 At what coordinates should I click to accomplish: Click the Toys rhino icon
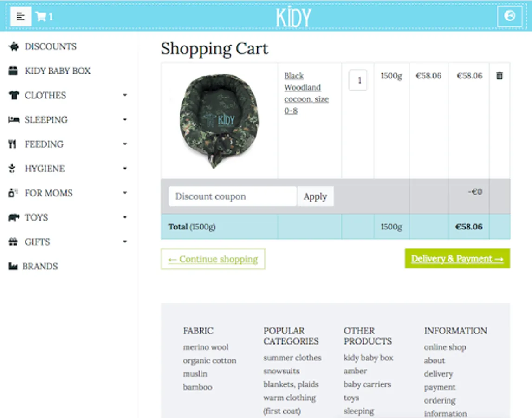pos(13,217)
